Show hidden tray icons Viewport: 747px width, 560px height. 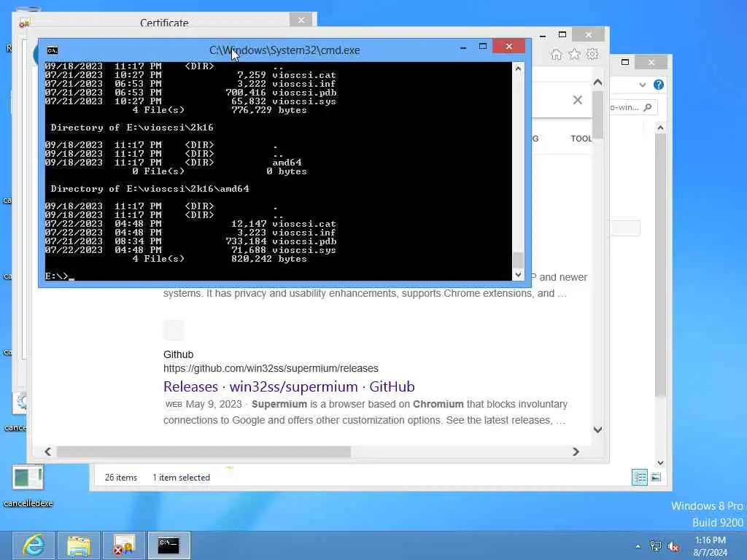(638, 546)
